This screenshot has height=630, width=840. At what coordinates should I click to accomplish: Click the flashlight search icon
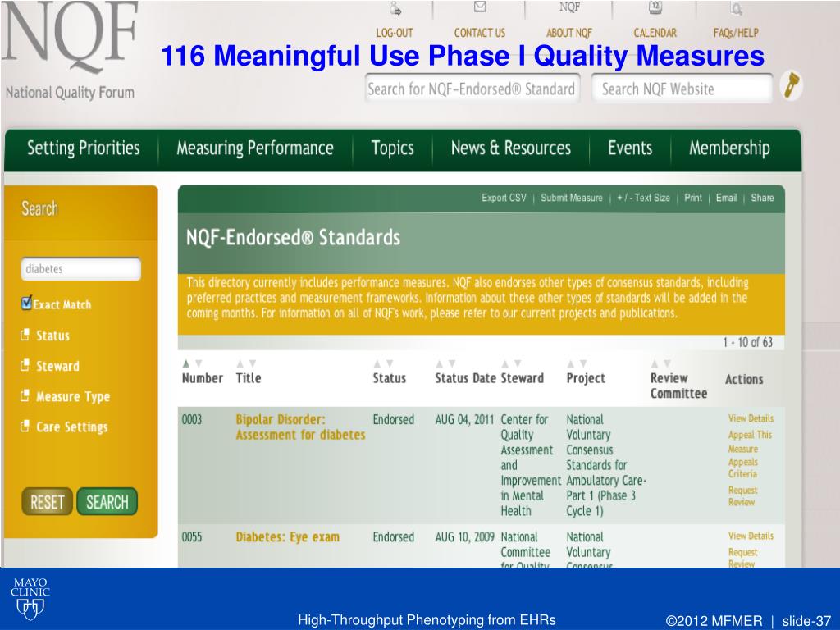click(792, 85)
